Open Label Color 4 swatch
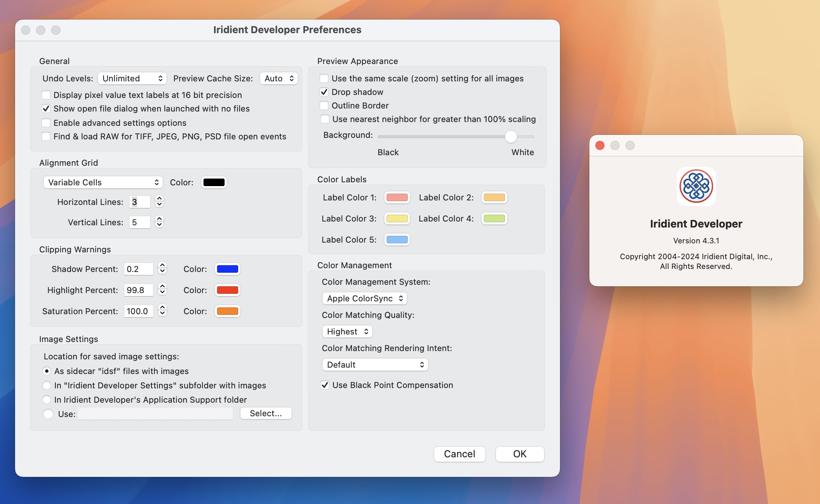The image size is (820, 504). 494,218
